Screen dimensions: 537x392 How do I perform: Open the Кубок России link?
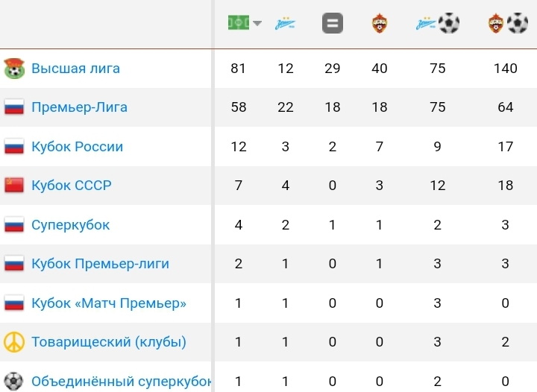[x=78, y=147]
